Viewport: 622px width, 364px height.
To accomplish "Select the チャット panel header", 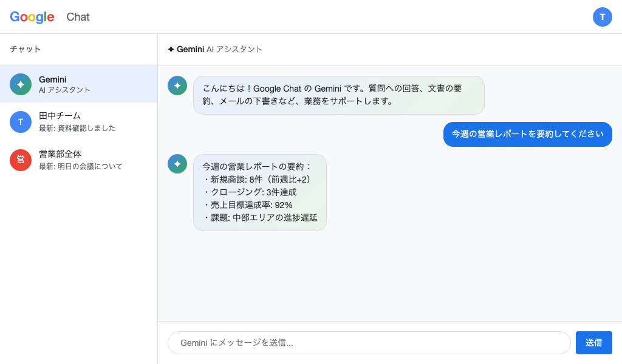I will [x=25, y=49].
